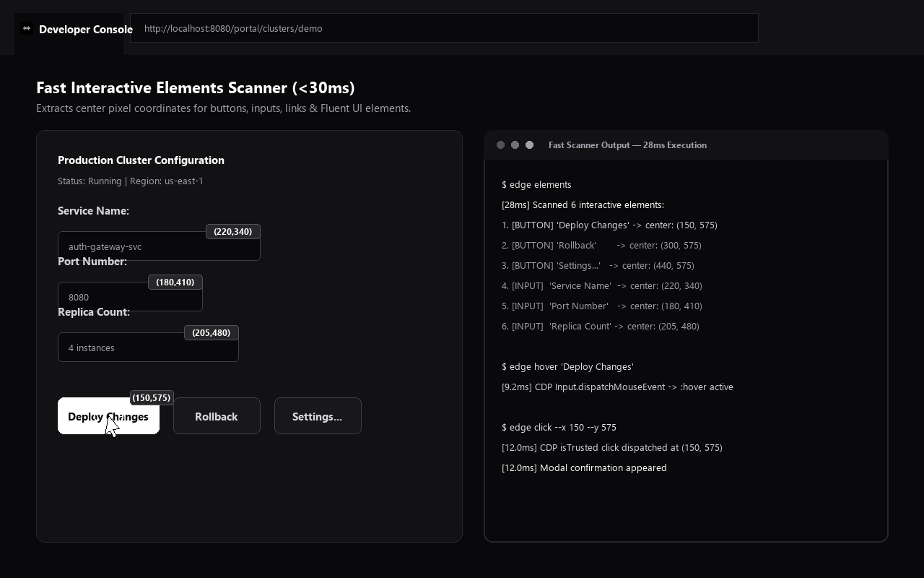Click the Deploy Changes button
Image resolution: width=924 pixels, height=578 pixels.
tap(108, 416)
